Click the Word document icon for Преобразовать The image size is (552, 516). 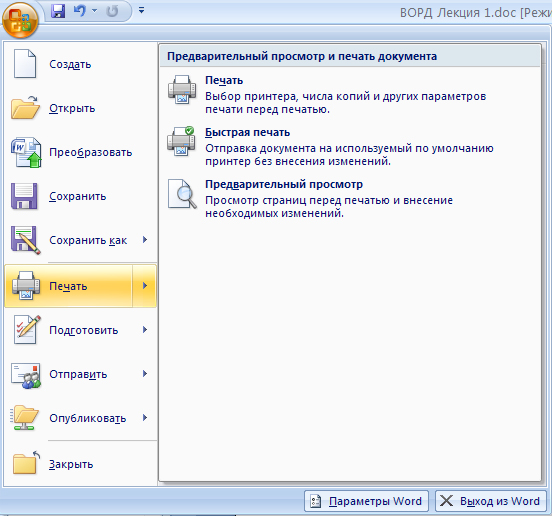click(26, 152)
